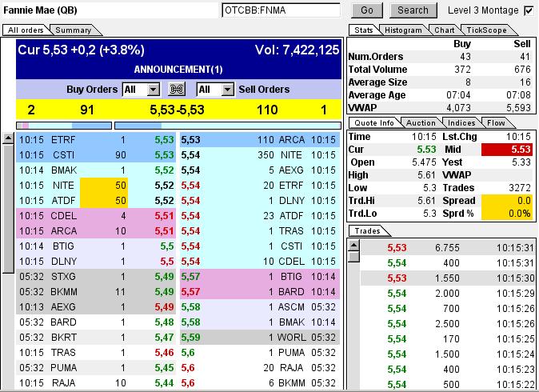The width and height of the screenshot is (539, 392).
Task: Click the order book scroll up arrow
Action: pyautogui.click(x=8, y=138)
